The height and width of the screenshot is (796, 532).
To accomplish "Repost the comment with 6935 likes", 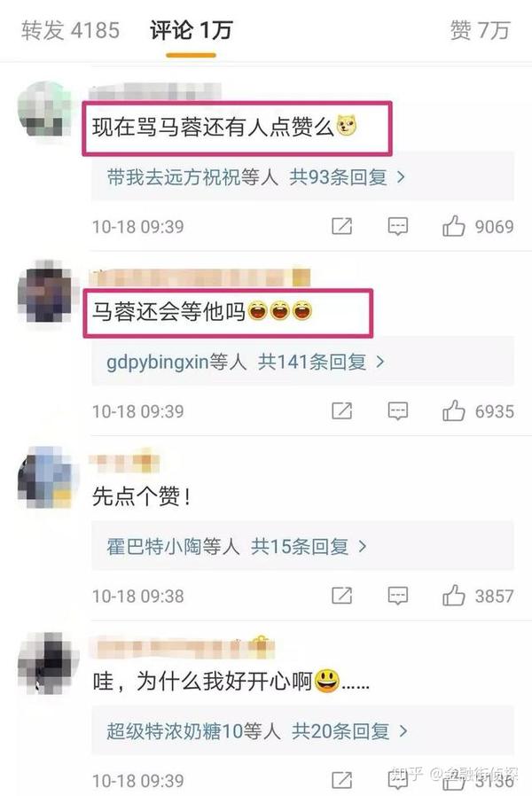I will [341, 411].
